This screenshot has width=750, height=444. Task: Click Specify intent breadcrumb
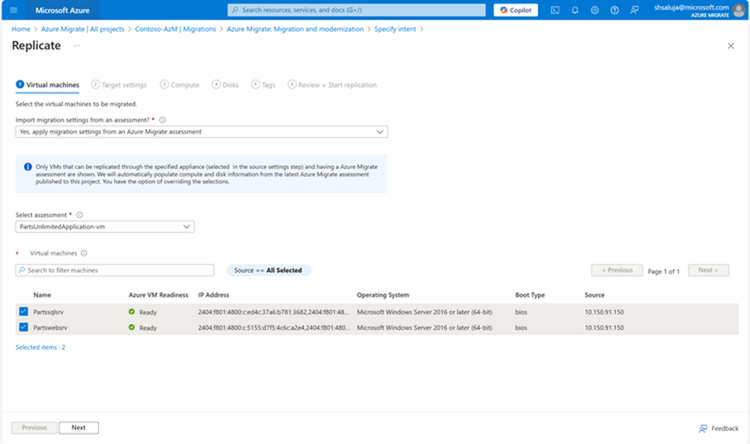coord(395,29)
